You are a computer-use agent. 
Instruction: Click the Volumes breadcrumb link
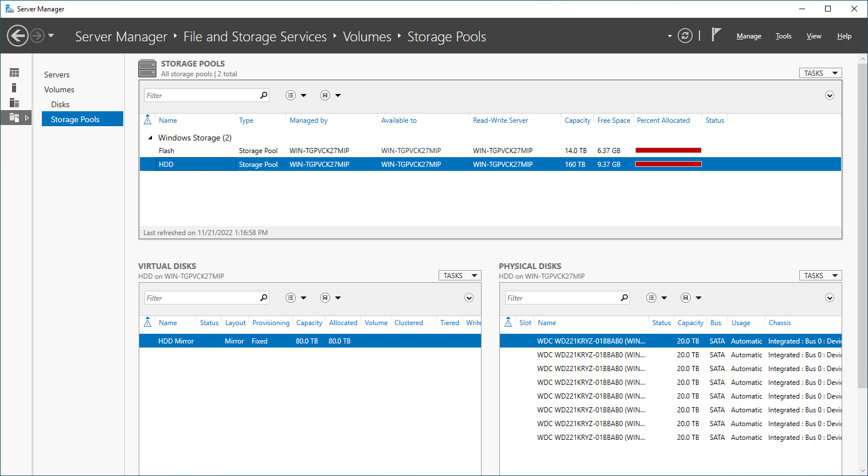click(367, 37)
